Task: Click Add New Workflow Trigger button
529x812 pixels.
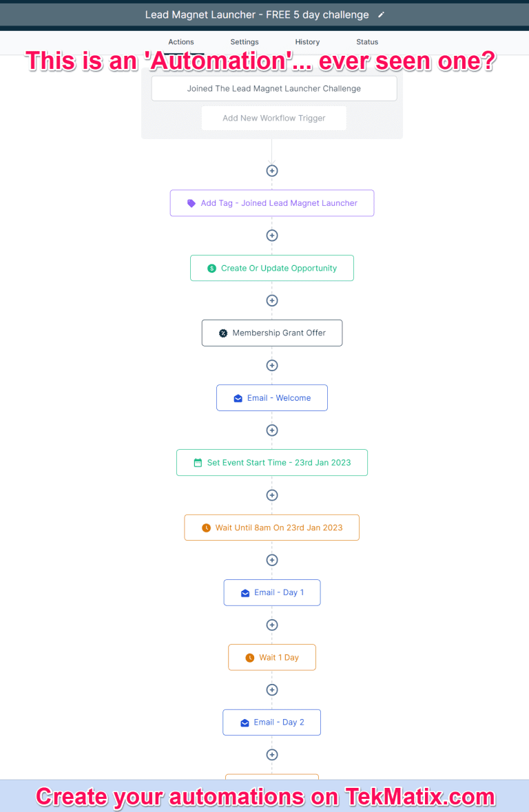Action: [273, 118]
